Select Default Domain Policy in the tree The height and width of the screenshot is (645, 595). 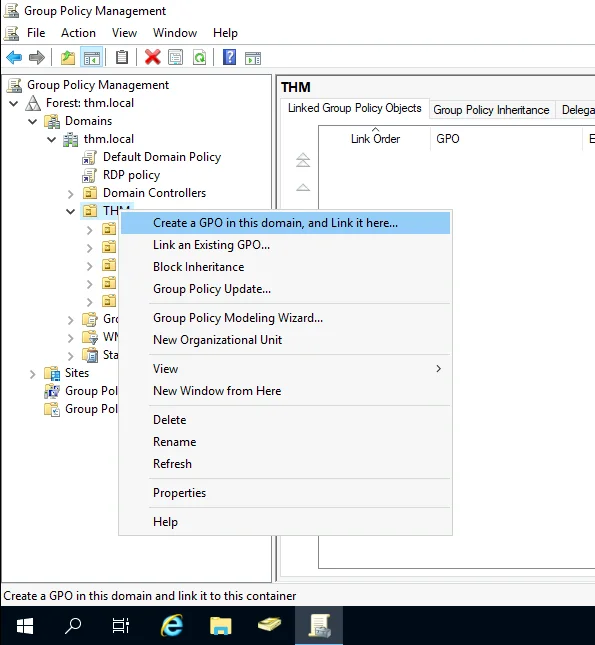click(162, 157)
